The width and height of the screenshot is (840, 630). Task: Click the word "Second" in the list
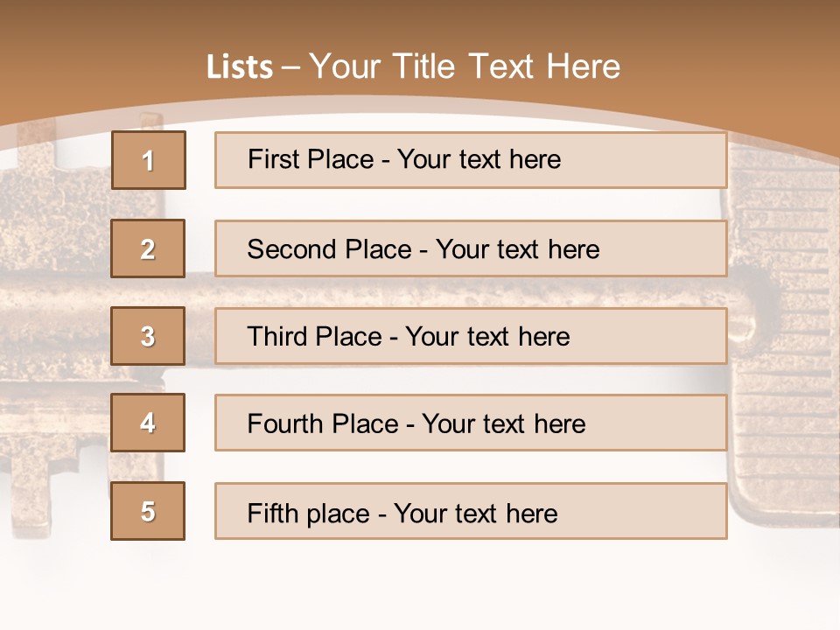click(x=291, y=249)
